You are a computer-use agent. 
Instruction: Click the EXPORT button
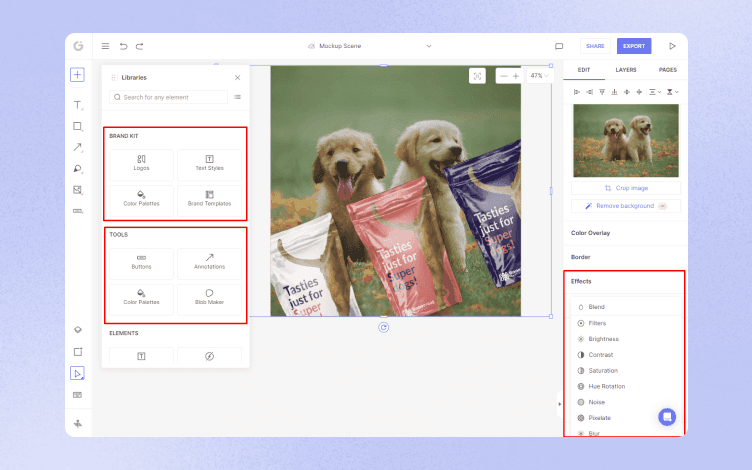coord(634,46)
